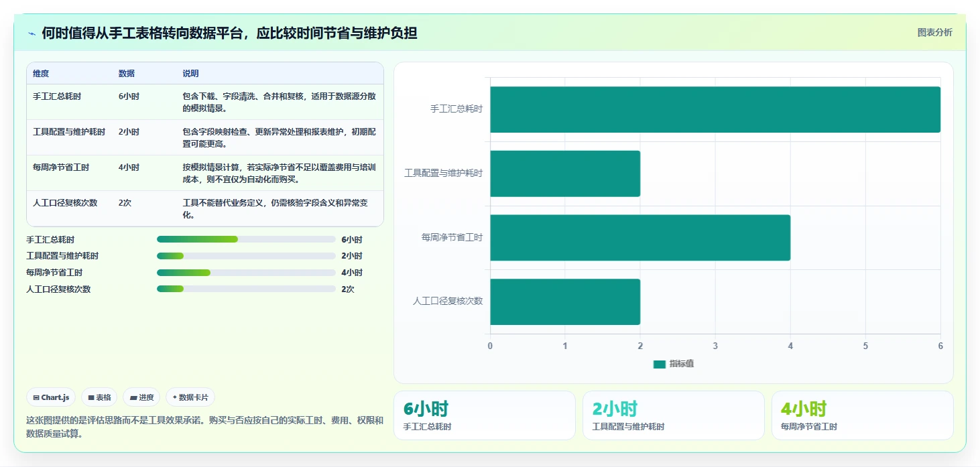Image resolution: width=980 pixels, height=467 pixels.
Task: Select the 工具配置与维护耗时 cell in the table
Action: (69, 132)
